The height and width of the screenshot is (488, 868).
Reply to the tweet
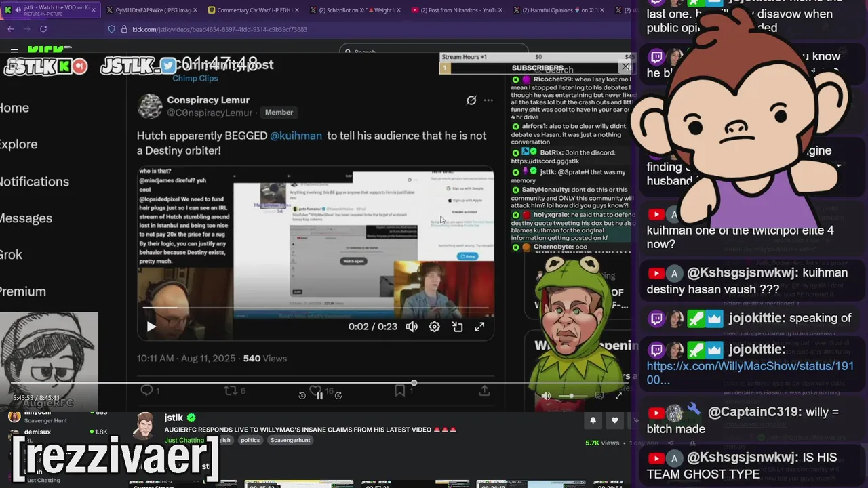coord(146,390)
